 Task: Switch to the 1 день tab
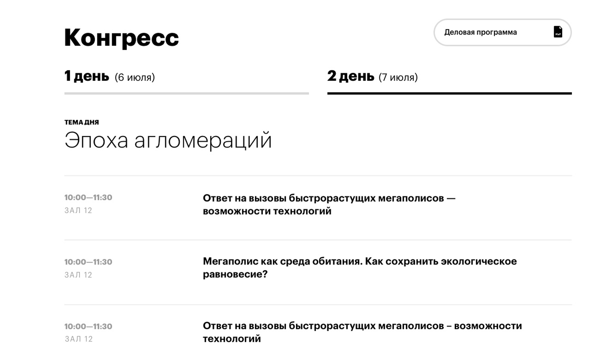[87, 76]
